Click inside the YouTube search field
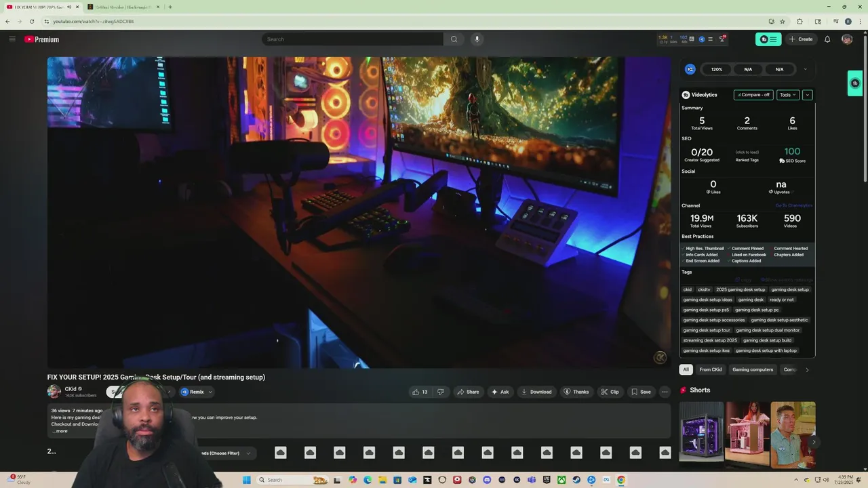Screen dimensions: 868x488 [x=353, y=39]
